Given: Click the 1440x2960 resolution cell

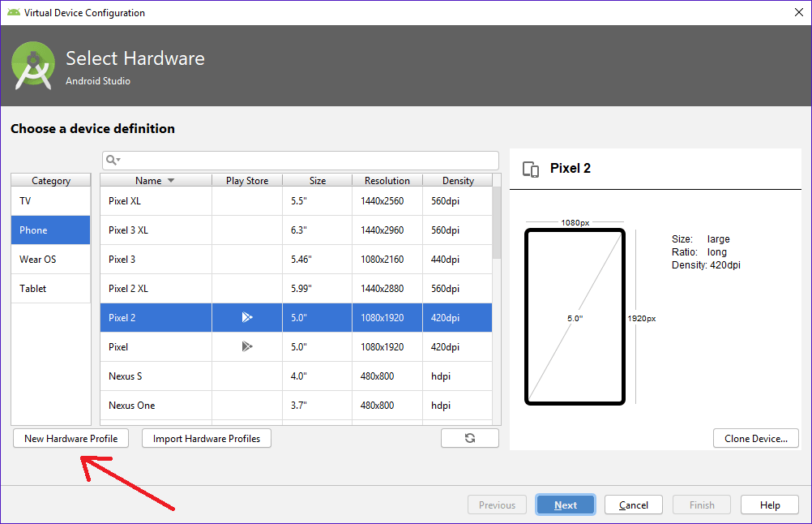Looking at the screenshot, I should [x=387, y=230].
